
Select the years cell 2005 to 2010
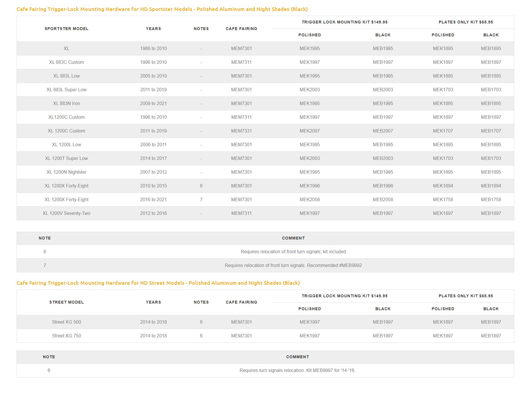(153, 76)
